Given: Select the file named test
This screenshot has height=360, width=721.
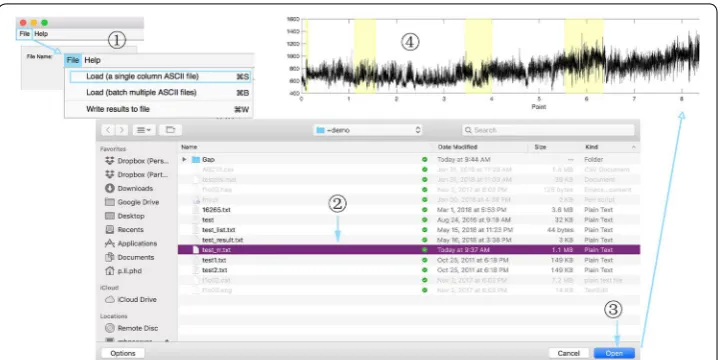Looking at the screenshot, I should pyautogui.click(x=208, y=220).
